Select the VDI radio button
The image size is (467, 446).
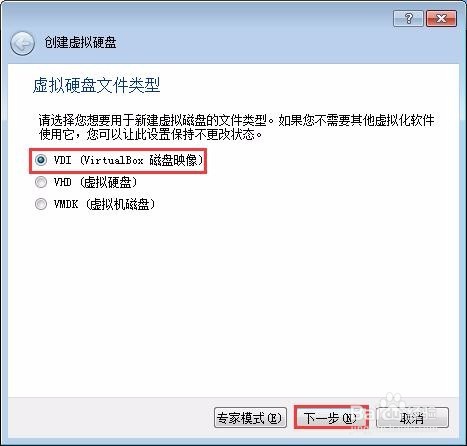(x=41, y=160)
